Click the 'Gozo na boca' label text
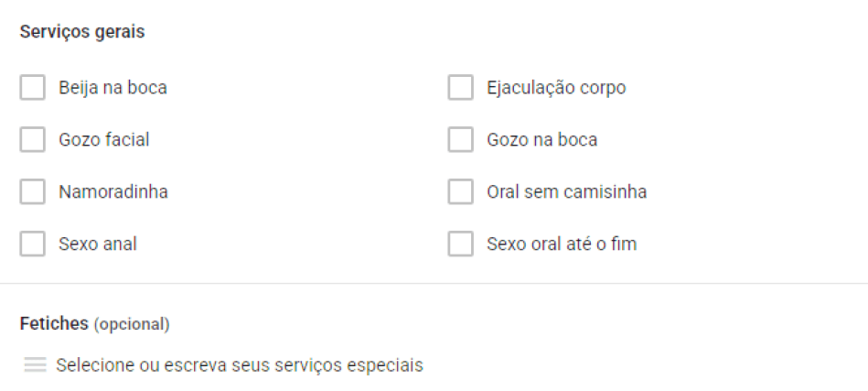Screen dimensions: 868x391 [x=541, y=140]
